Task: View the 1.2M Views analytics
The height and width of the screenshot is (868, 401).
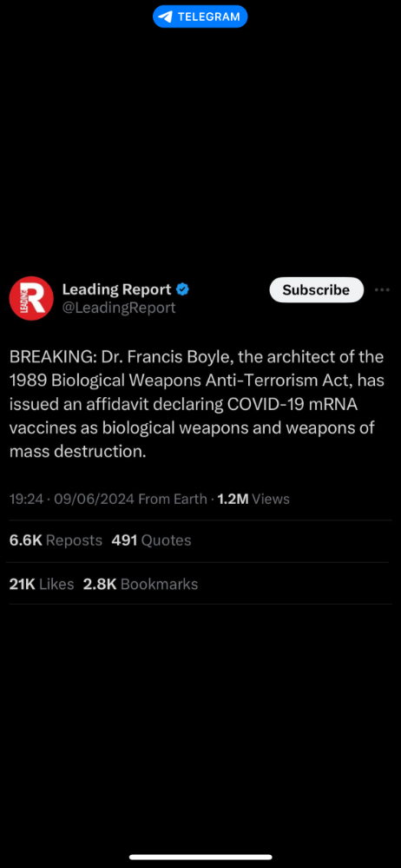Action: coord(253,500)
